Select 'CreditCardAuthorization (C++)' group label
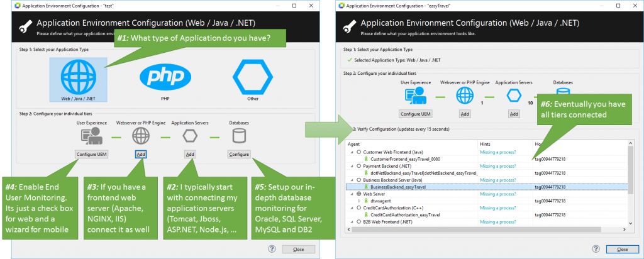 coord(394,207)
